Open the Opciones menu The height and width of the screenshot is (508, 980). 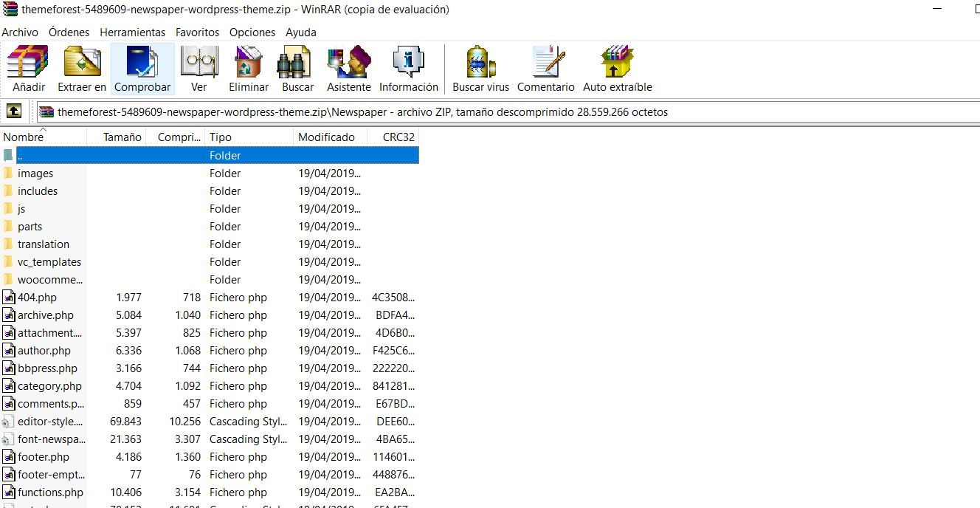pyautogui.click(x=252, y=32)
